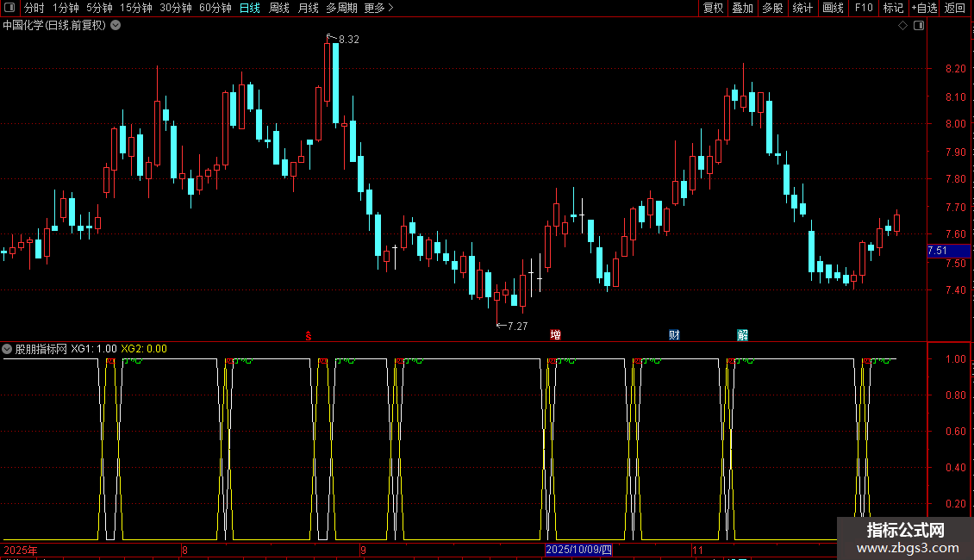
Task: Switch to 周线 weekly chart
Action: [279, 8]
